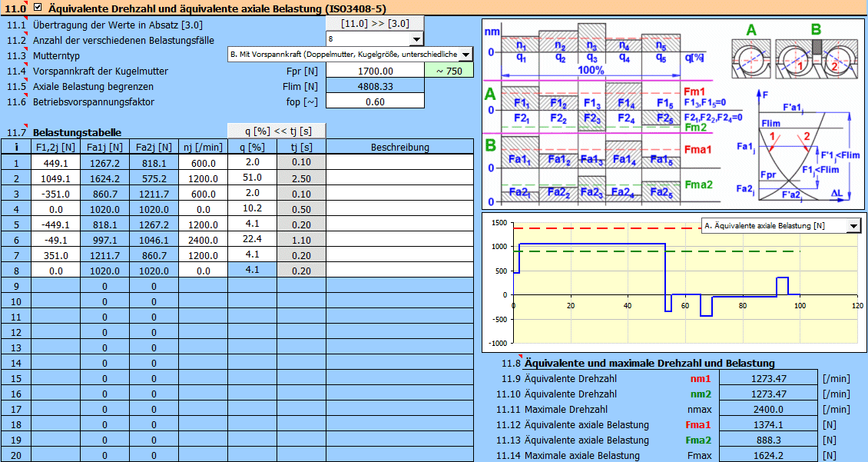Select the Fpr value field 1700.00
Viewport: 868px width, 462px height.
(376, 71)
